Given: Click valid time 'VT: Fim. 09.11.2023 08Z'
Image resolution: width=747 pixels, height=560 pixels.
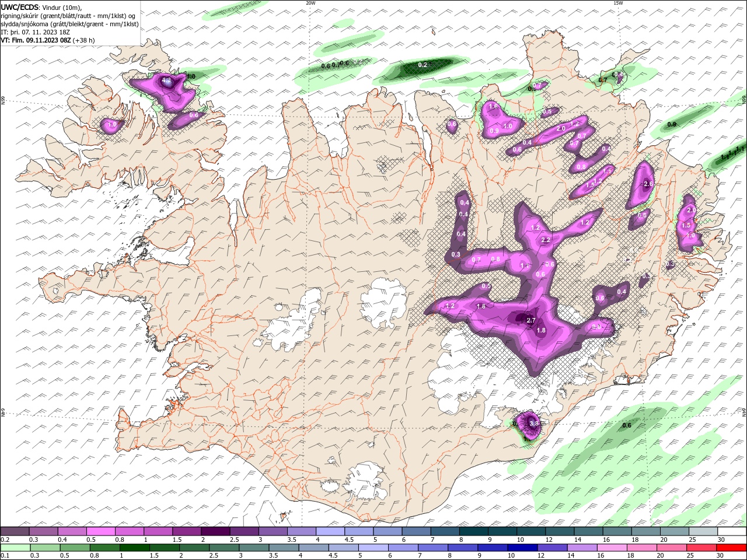Looking at the screenshot, I should tap(36, 40).
